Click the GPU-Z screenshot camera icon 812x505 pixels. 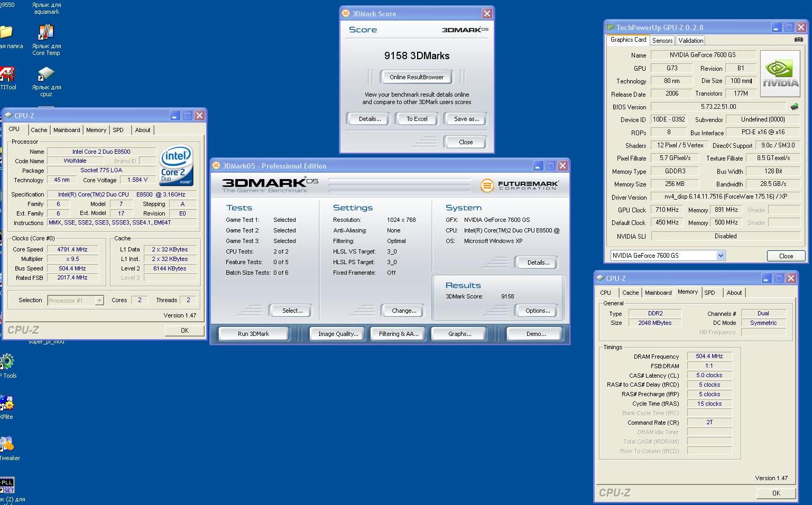[x=798, y=40]
